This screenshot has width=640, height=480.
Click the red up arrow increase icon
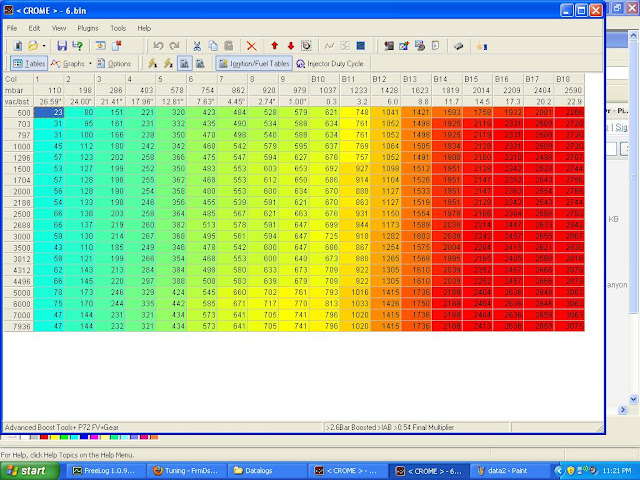[275, 46]
